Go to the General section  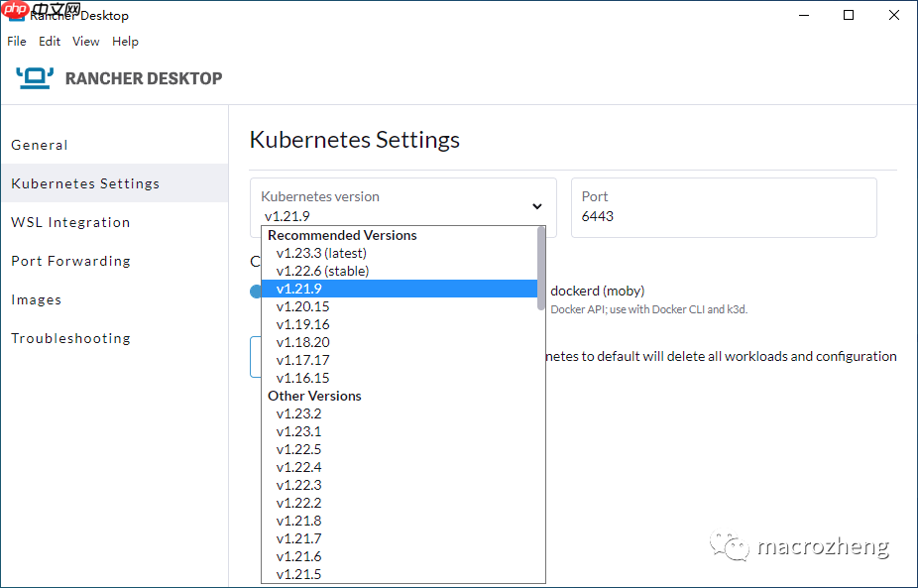(x=40, y=145)
